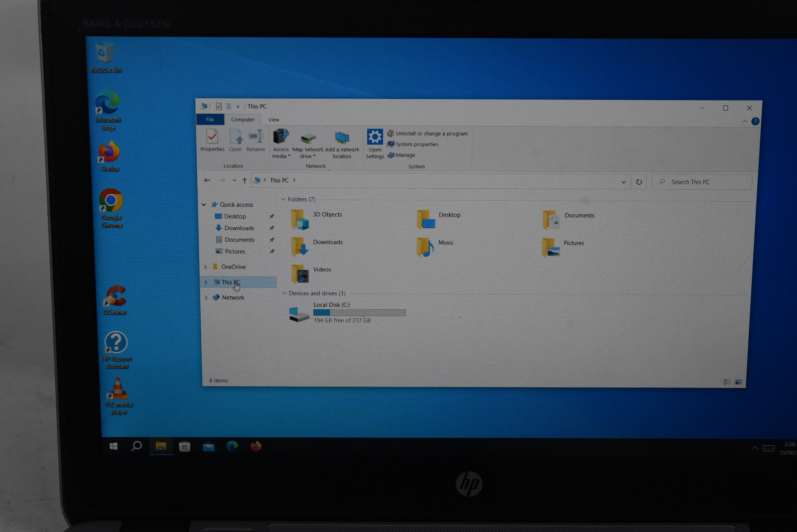797x532 pixels.
Task: Open File Explorer help icon
Action: pyautogui.click(x=755, y=122)
